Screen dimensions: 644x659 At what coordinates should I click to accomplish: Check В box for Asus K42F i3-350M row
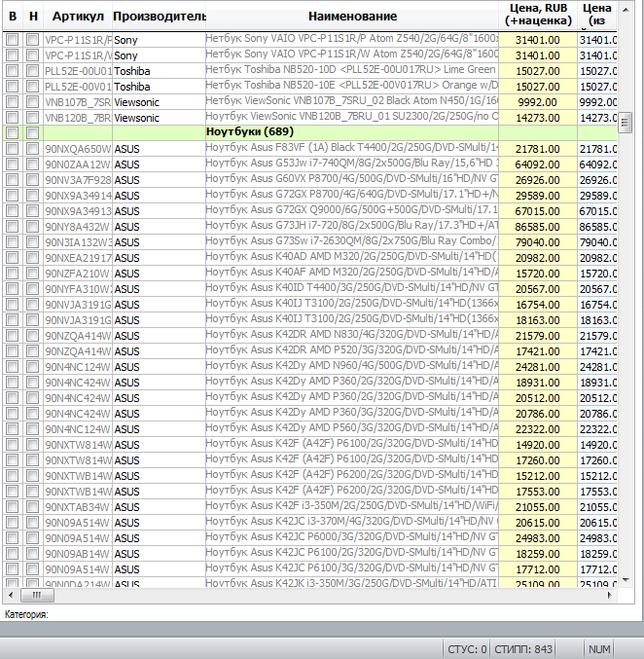click(13, 506)
